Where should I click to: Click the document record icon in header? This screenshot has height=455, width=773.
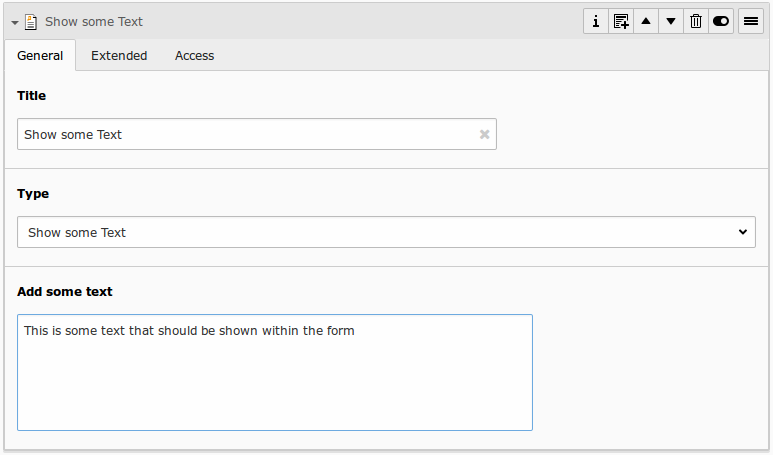pyautogui.click(x=31, y=21)
